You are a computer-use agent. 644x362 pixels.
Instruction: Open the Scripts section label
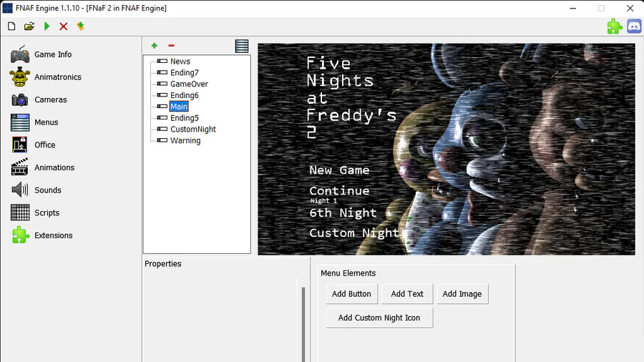click(47, 212)
